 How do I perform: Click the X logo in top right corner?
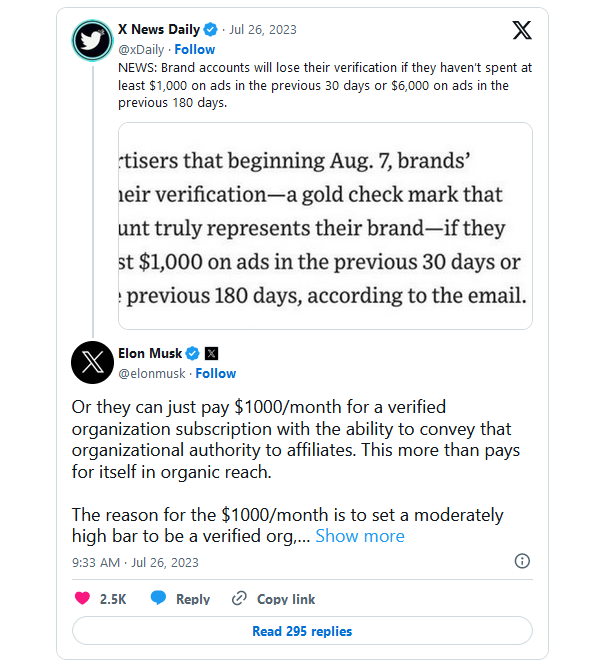[x=522, y=30]
